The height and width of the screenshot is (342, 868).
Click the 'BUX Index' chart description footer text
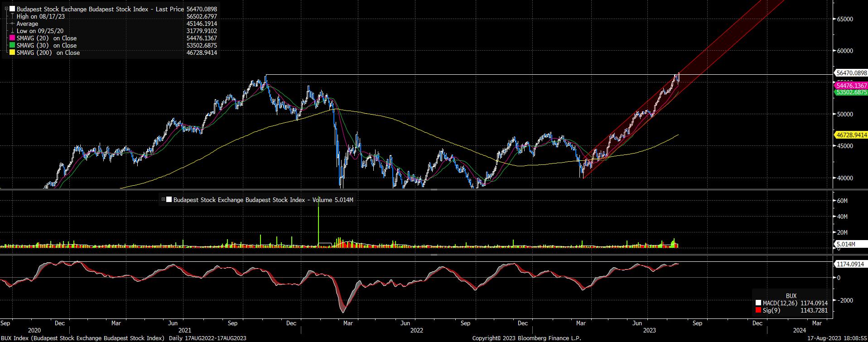(x=124, y=338)
